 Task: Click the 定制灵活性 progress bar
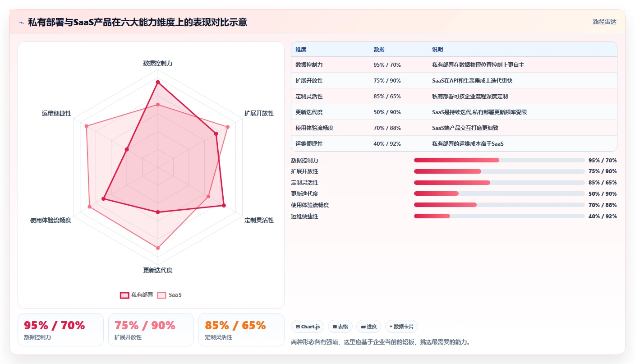[x=499, y=183]
